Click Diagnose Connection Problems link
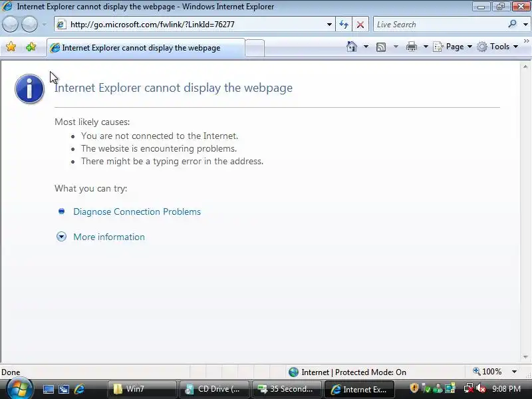The height and width of the screenshot is (399, 532). pos(137,211)
